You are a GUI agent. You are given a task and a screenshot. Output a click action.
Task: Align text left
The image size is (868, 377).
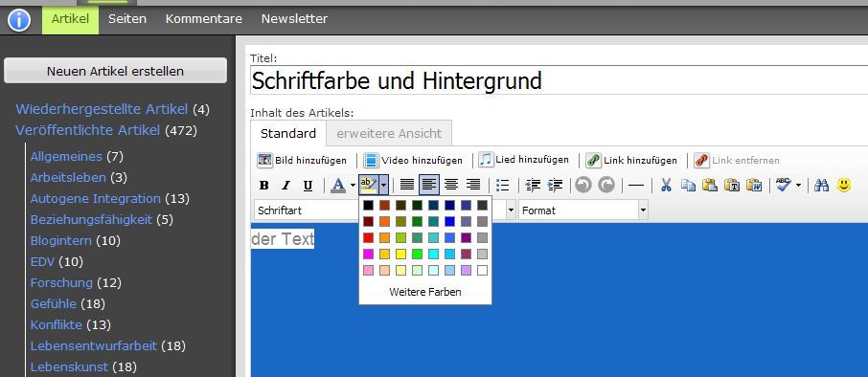click(x=429, y=185)
